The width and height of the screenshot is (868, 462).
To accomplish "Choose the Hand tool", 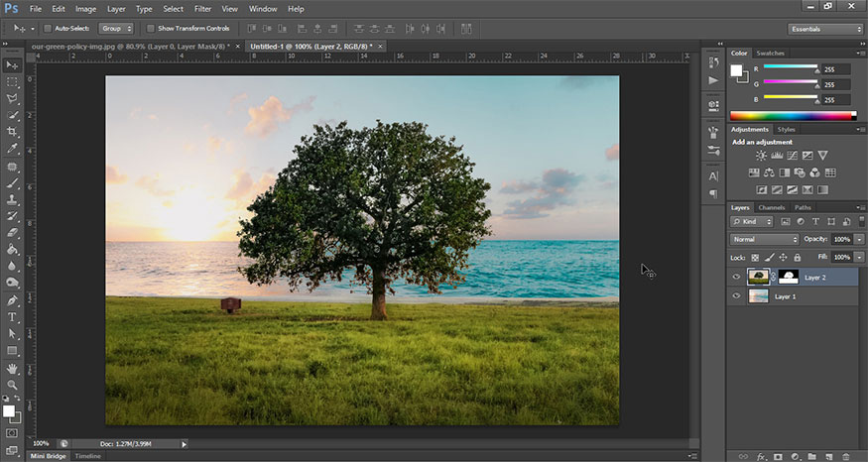I will (x=12, y=368).
